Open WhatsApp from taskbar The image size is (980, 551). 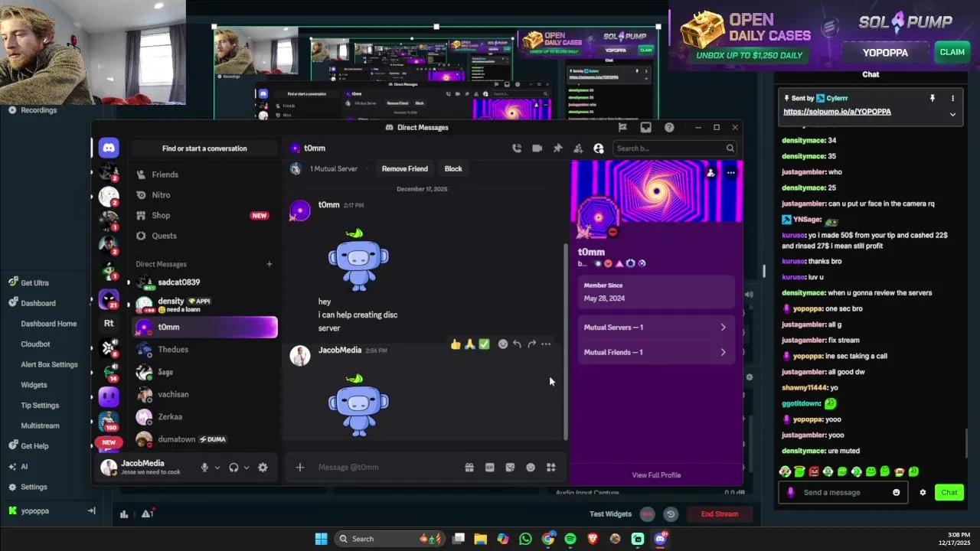525,539
